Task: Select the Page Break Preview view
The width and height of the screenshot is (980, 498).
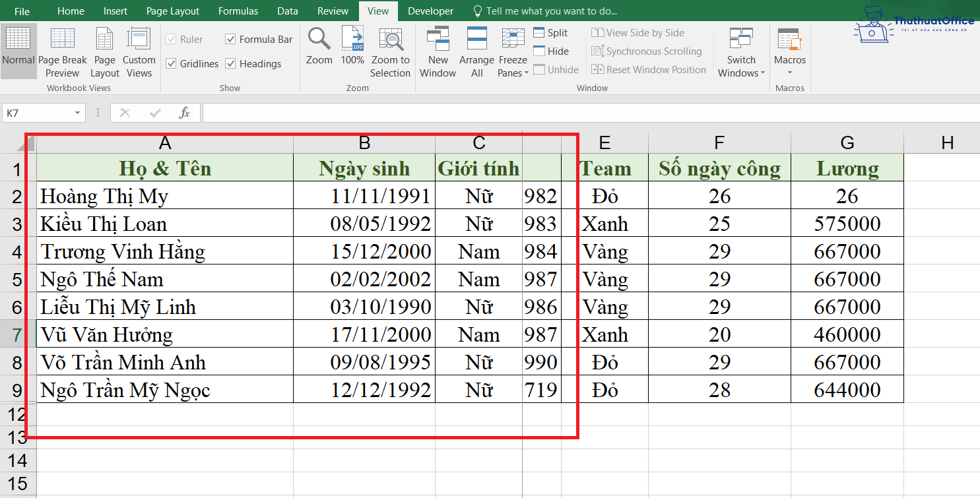Action: [62, 53]
